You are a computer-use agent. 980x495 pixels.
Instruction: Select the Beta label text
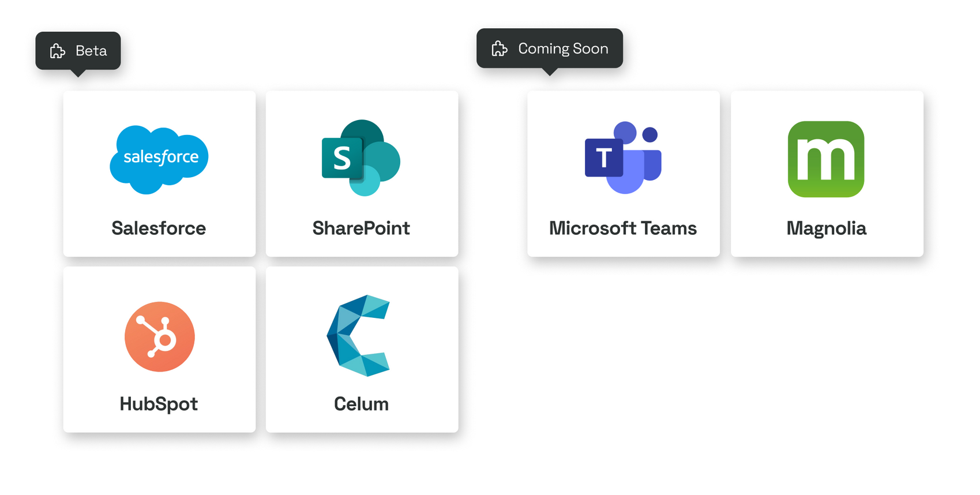tap(91, 51)
